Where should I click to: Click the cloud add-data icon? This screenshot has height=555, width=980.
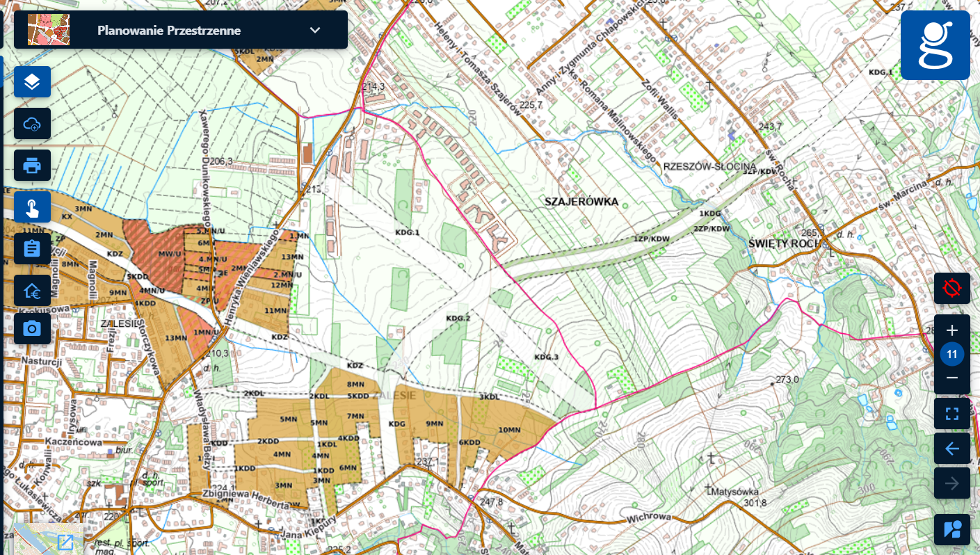(x=32, y=124)
